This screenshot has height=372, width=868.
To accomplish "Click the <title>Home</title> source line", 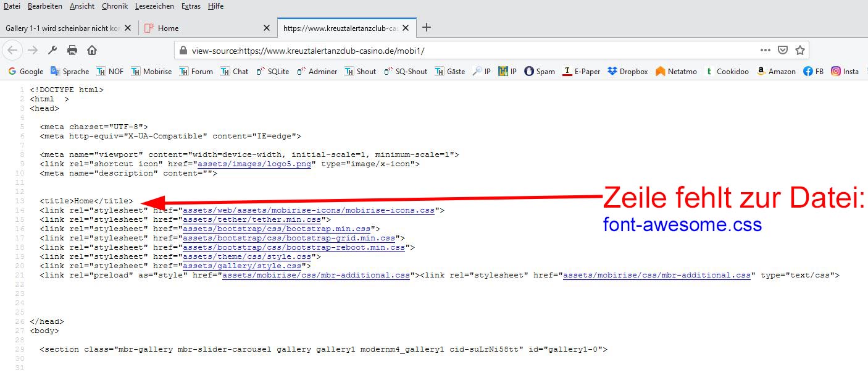I will coord(86,201).
